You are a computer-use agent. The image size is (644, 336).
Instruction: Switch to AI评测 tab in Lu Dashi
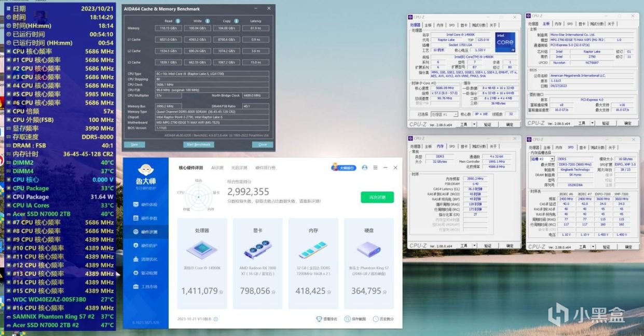point(217,168)
